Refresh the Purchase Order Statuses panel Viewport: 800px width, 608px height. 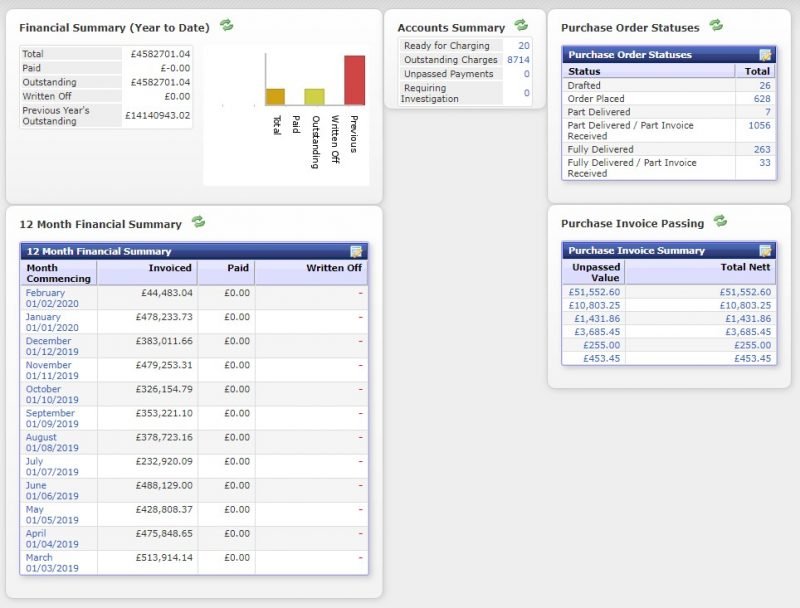coord(716,25)
